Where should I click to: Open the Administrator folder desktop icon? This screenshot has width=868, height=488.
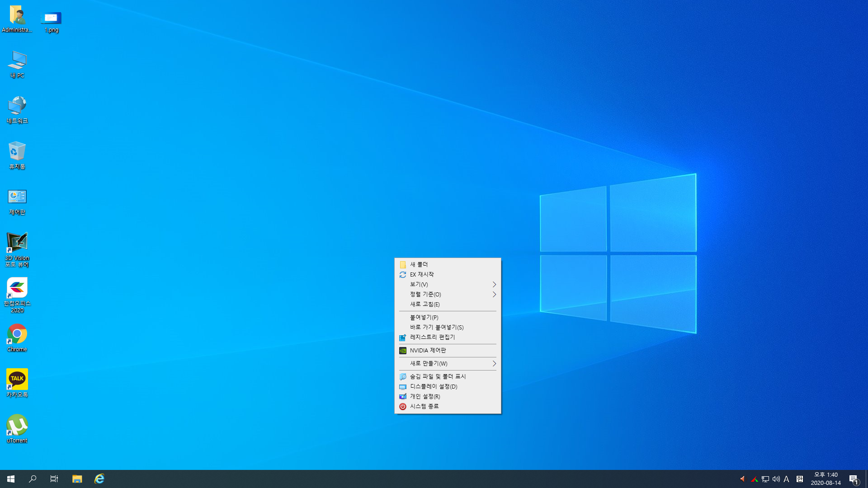tap(17, 19)
